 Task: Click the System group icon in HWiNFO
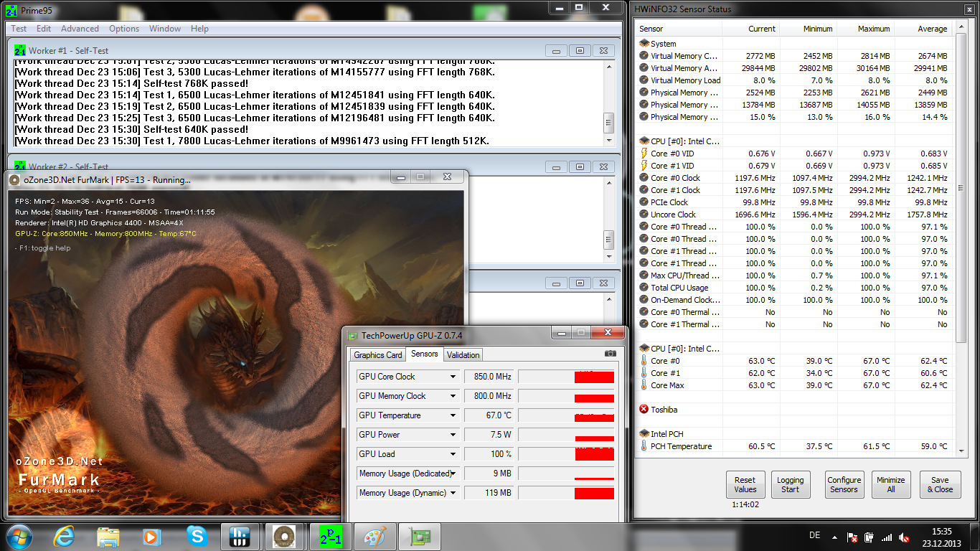644,44
